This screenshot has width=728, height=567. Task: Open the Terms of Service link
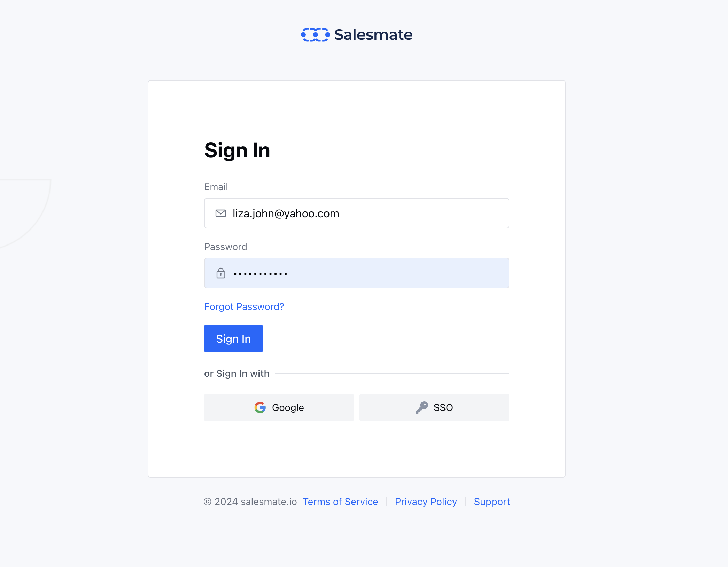(340, 502)
